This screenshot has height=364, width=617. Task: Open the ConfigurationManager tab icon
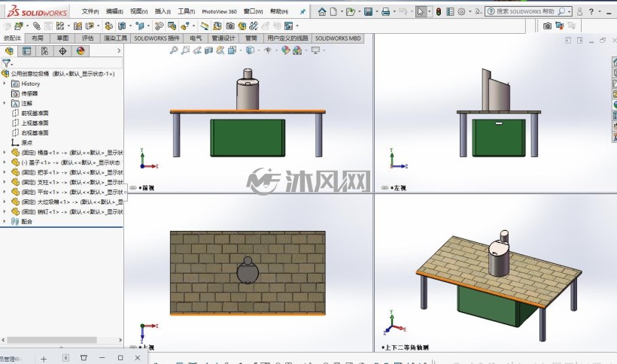pos(44,50)
